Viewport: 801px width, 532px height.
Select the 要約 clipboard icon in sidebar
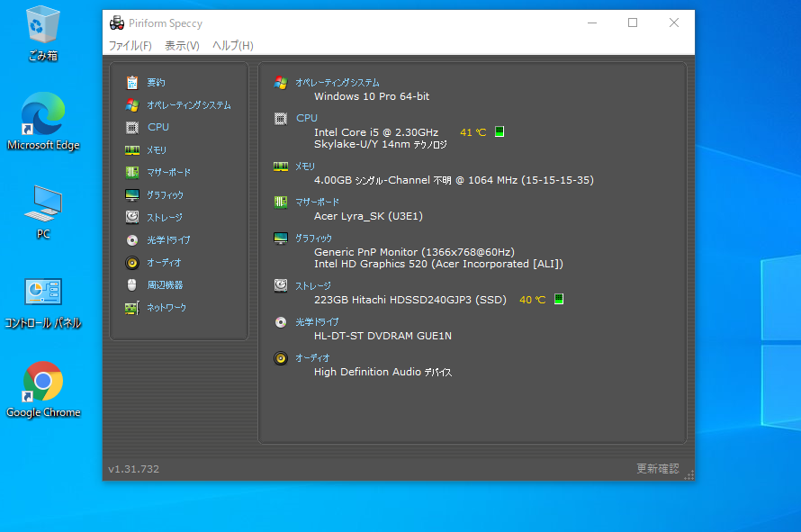point(132,82)
